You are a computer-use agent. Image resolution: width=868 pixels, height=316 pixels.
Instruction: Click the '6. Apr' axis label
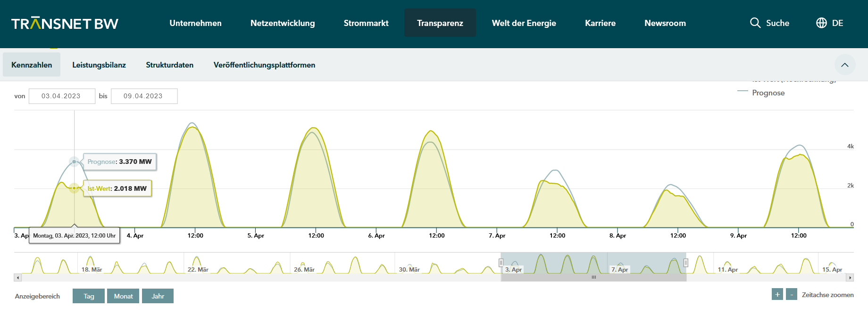[x=376, y=235]
